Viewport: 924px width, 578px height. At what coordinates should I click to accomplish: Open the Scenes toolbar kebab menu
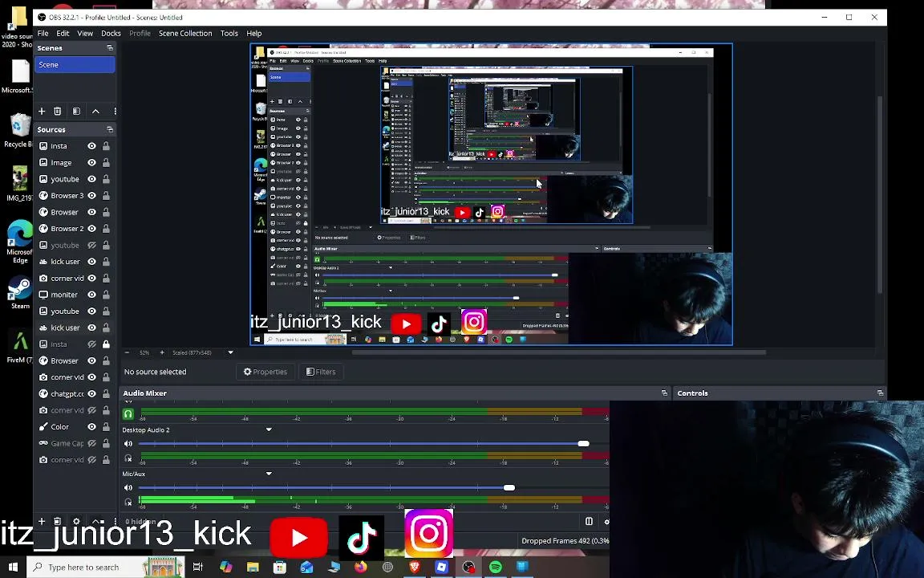coord(115,111)
